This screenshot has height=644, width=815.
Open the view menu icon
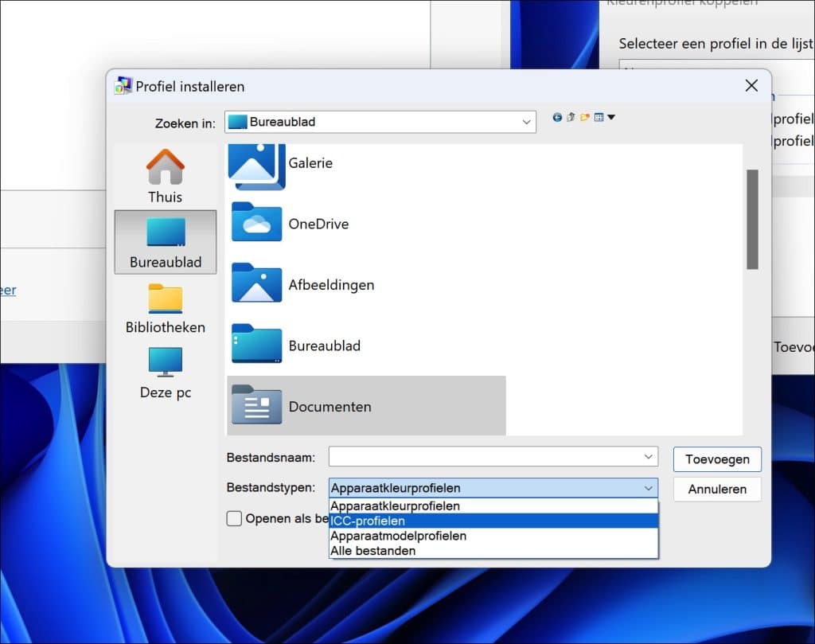click(x=599, y=118)
